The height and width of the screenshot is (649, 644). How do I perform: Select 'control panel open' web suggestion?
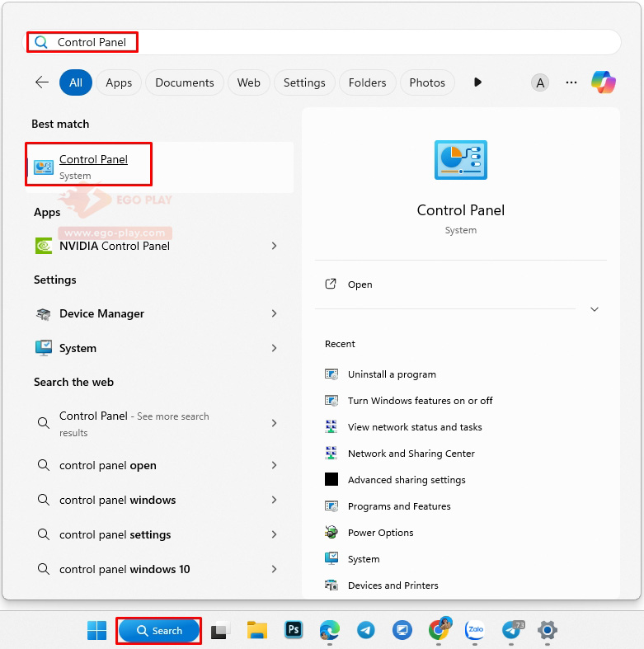108,466
